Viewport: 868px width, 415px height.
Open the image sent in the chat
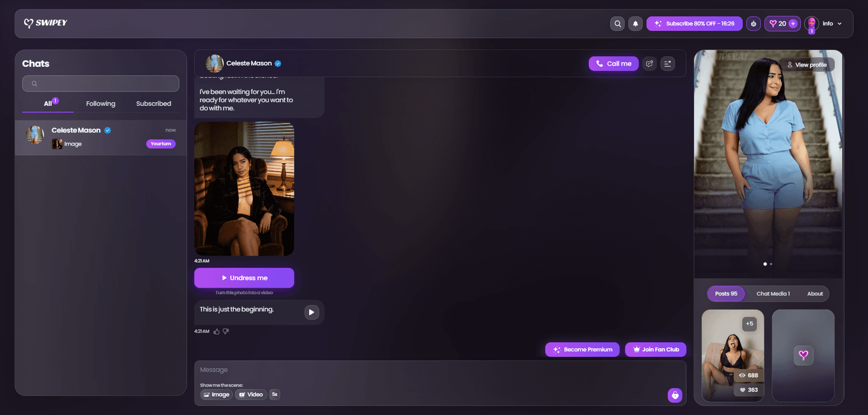pyautogui.click(x=244, y=189)
